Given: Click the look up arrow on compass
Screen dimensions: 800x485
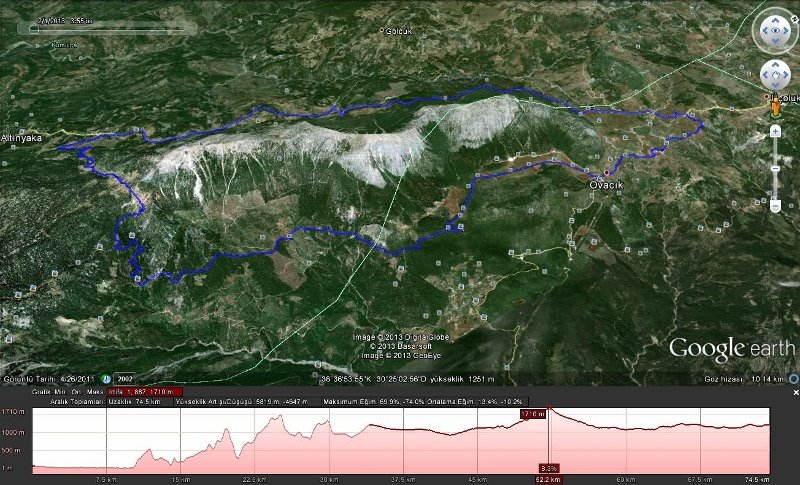Looking at the screenshot, I should pos(775,19).
